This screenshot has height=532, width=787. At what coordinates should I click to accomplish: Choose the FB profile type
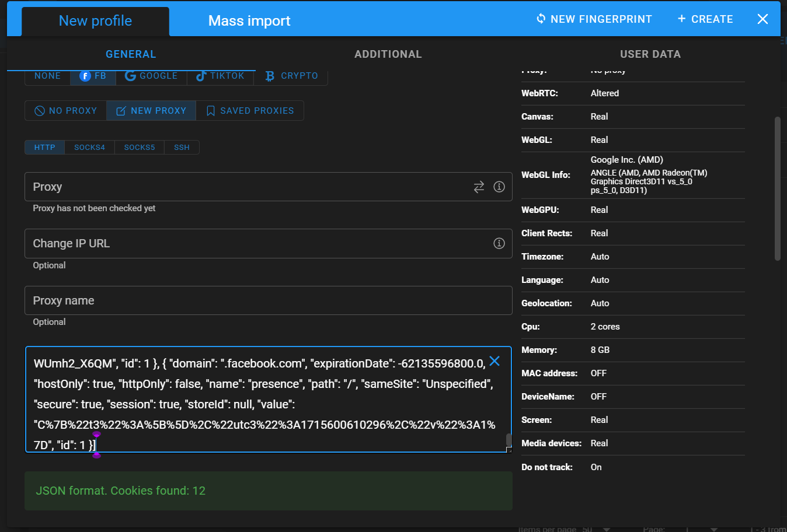(x=93, y=76)
